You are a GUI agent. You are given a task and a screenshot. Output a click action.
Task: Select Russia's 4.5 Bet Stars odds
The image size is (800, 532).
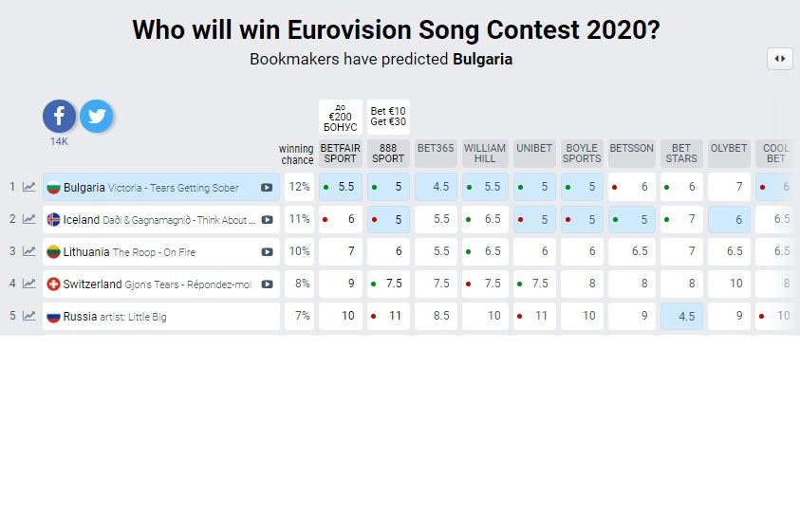click(681, 316)
